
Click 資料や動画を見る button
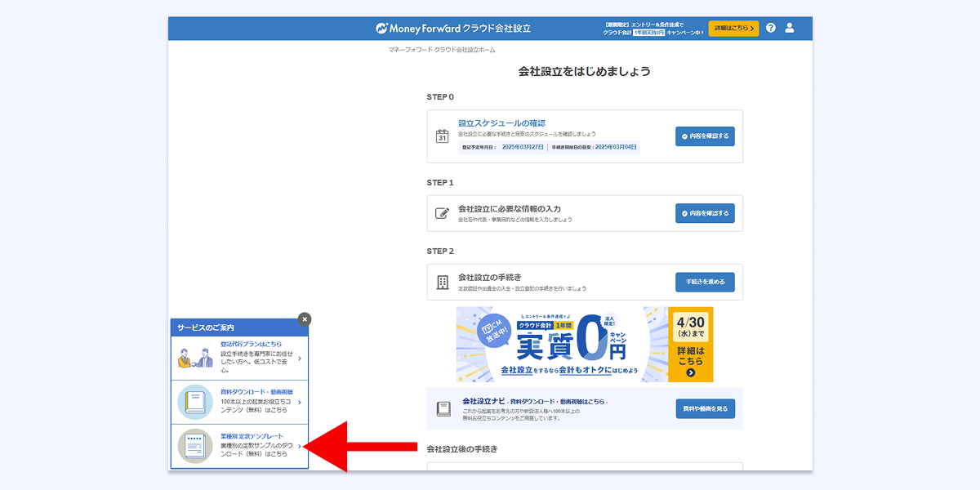pos(705,408)
